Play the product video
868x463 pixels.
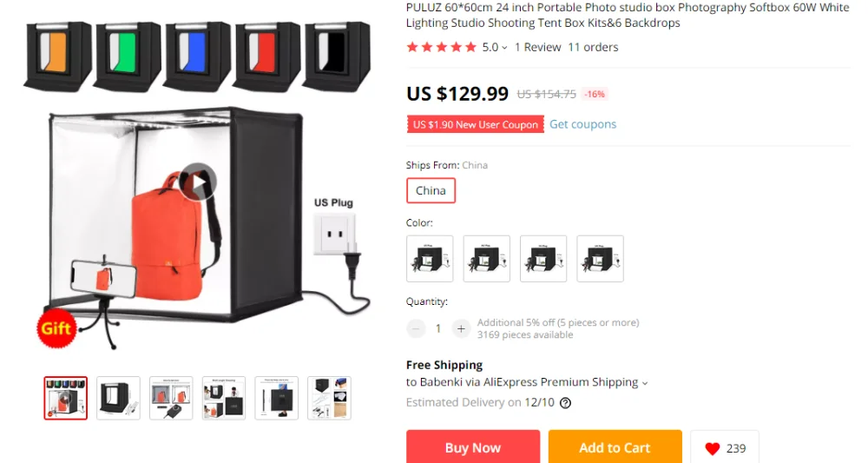(x=198, y=182)
